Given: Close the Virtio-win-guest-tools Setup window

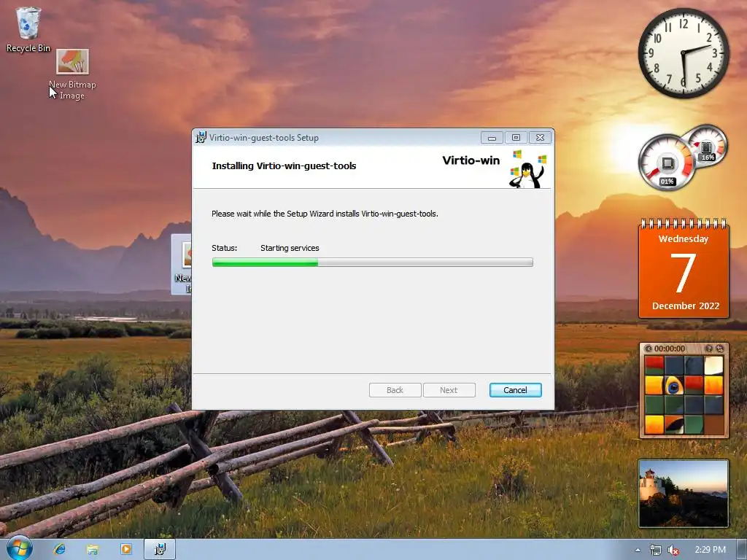Looking at the screenshot, I should point(540,138).
